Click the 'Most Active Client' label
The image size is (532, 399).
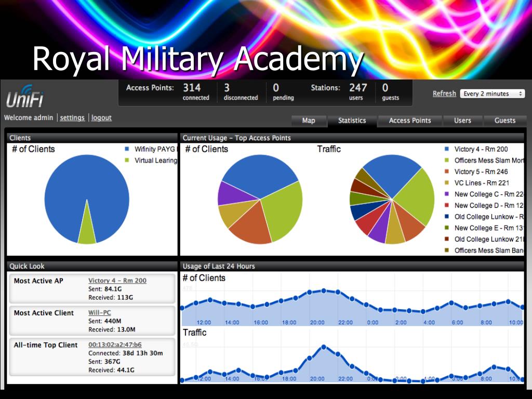click(x=44, y=312)
